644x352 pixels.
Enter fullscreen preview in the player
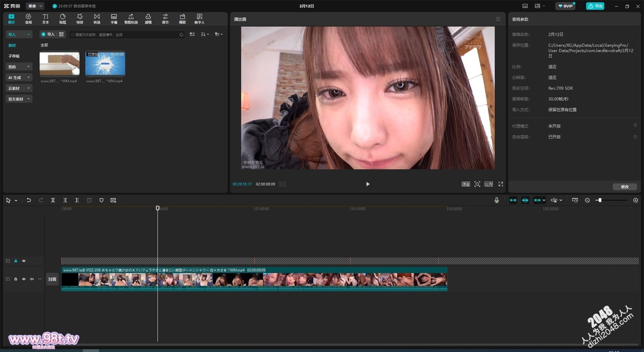click(x=500, y=184)
